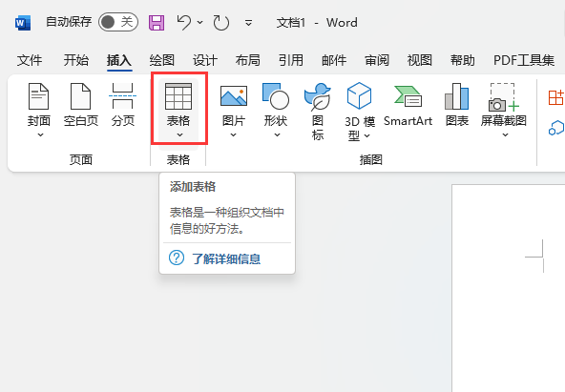Click the Undo arrow icon
The width and height of the screenshot is (565, 392).
click(x=184, y=22)
